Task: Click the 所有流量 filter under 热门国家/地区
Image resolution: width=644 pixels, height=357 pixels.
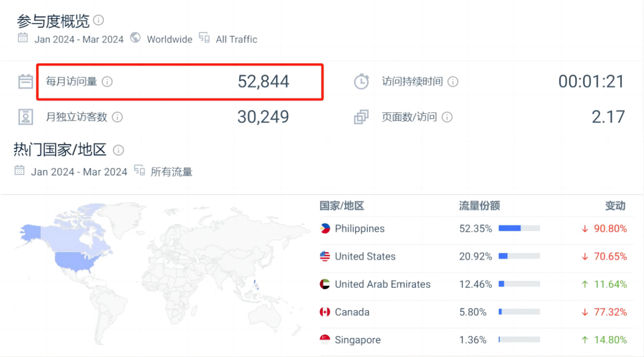Action: tap(171, 172)
